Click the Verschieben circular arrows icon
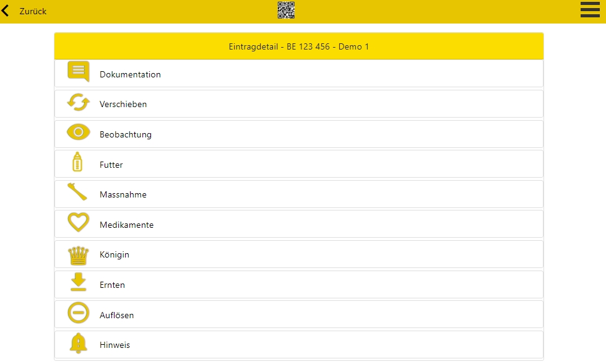The image size is (606, 364). click(79, 103)
